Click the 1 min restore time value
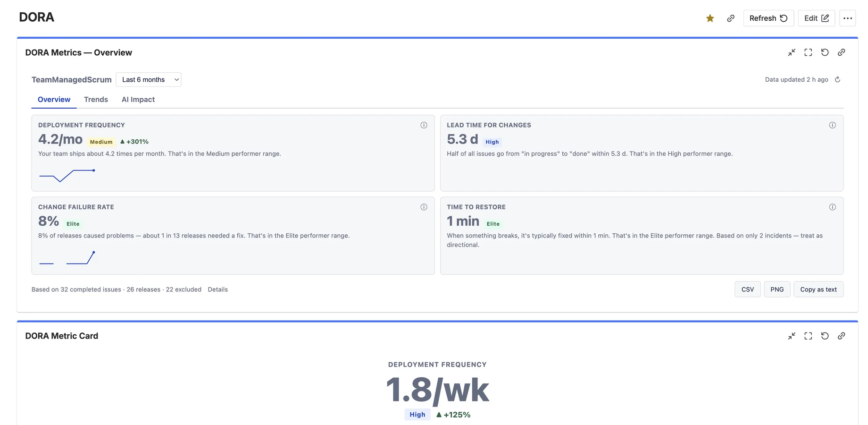 pos(463,221)
